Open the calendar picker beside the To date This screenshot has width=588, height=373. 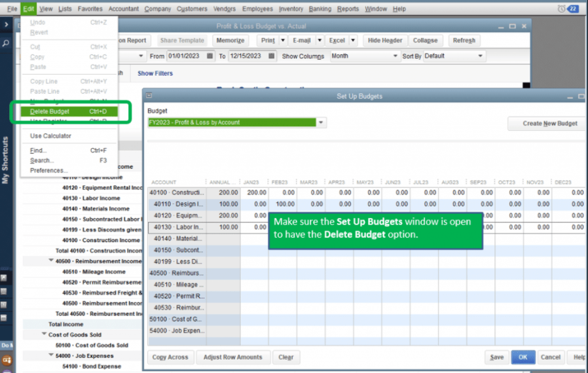pos(271,56)
